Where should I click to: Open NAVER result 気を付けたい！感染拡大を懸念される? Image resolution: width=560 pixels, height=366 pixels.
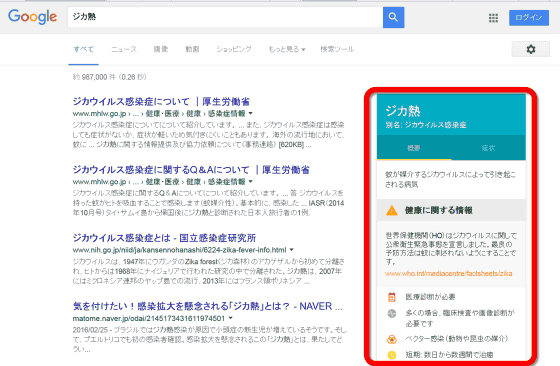(x=208, y=306)
